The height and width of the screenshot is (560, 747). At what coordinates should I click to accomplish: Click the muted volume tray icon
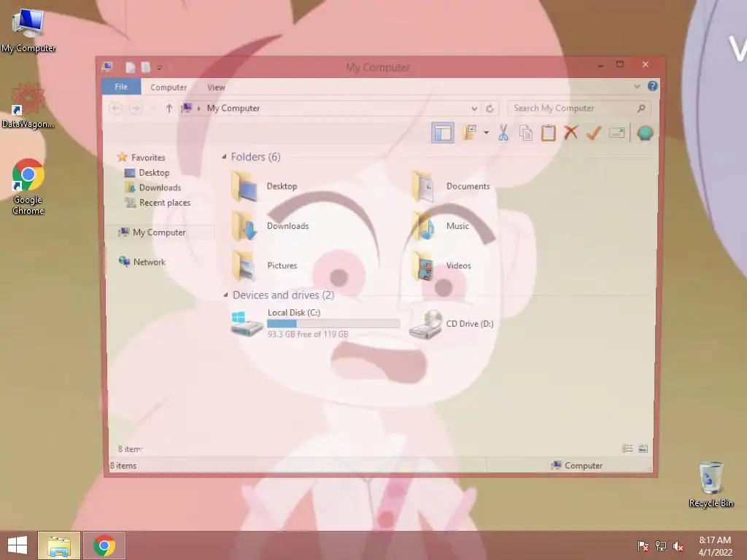[x=678, y=545]
